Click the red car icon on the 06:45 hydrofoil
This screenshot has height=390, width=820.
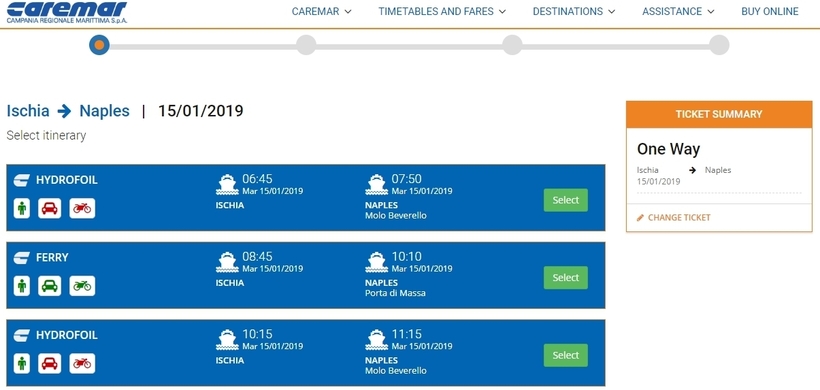point(50,208)
